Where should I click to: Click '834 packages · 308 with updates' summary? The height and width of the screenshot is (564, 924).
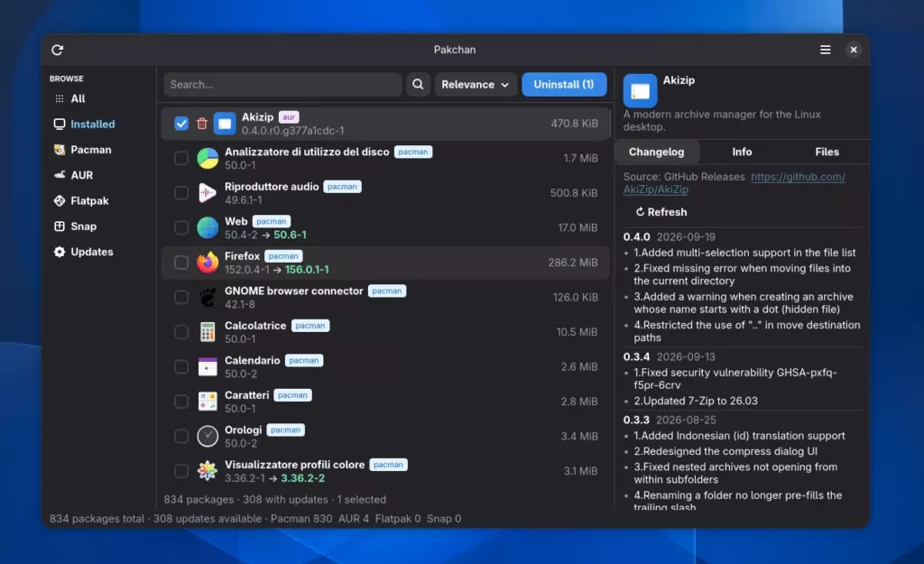click(245, 500)
